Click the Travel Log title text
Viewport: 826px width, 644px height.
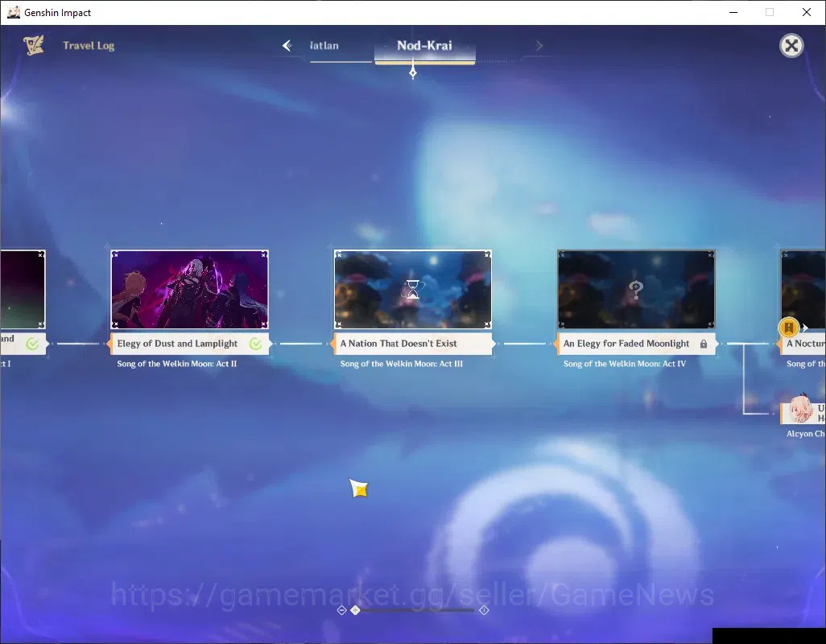click(x=89, y=46)
